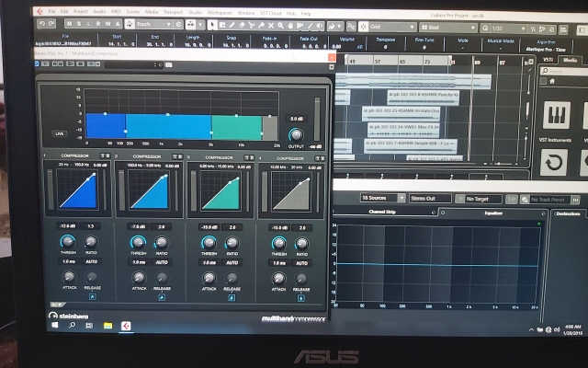Viewport: 588px width, 368px height.
Task: Click the Stereo Out routing field
Action: tap(430, 199)
